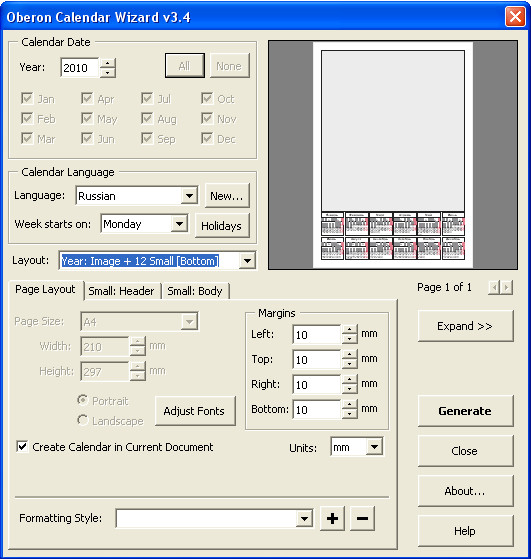Click the New... language button

click(227, 195)
